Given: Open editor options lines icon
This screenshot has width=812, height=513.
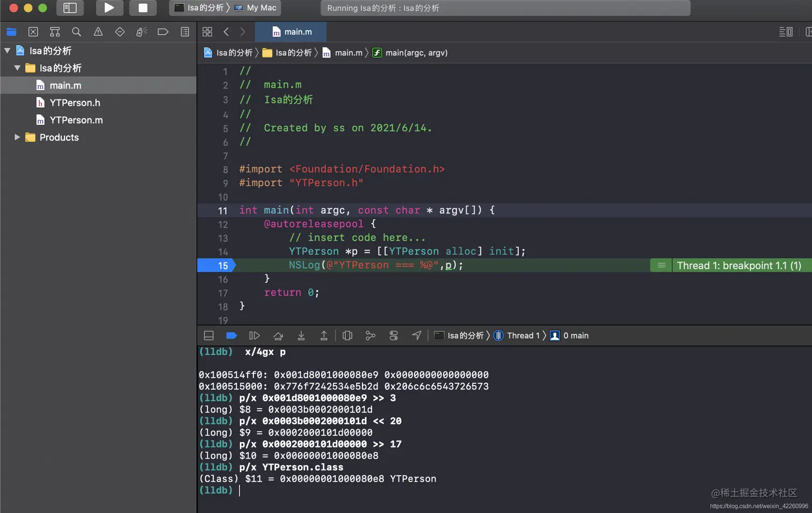Looking at the screenshot, I should (x=786, y=32).
